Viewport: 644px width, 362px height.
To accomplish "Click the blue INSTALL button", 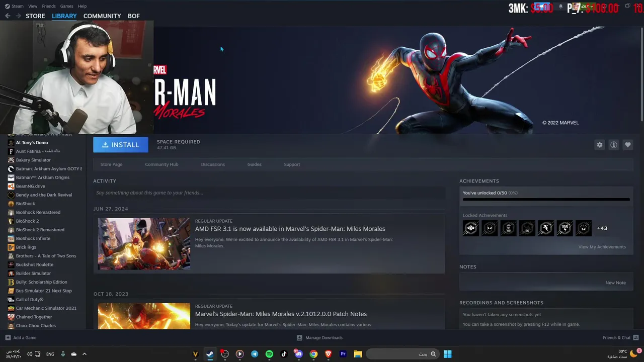I will coord(121,145).
